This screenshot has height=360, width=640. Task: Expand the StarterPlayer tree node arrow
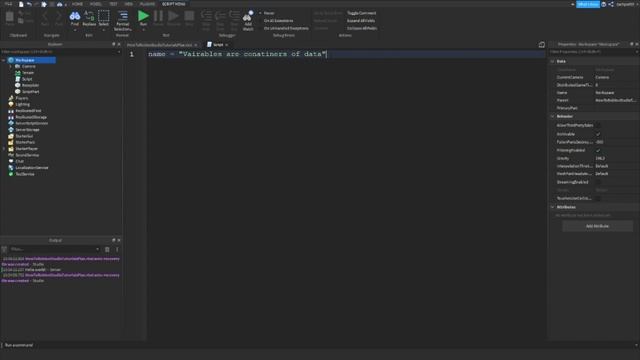tap(4, 149)
